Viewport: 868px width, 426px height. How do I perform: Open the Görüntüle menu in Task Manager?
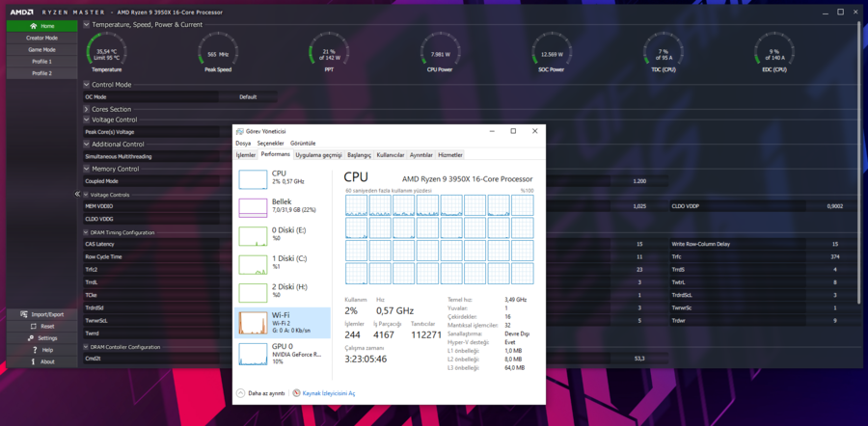pyautogui.click(x=303, y=143)
